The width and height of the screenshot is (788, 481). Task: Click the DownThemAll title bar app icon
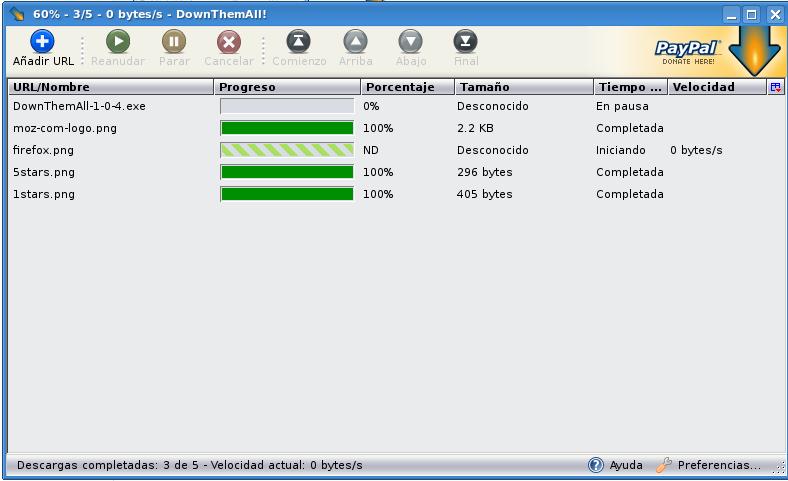pos(17,14)
